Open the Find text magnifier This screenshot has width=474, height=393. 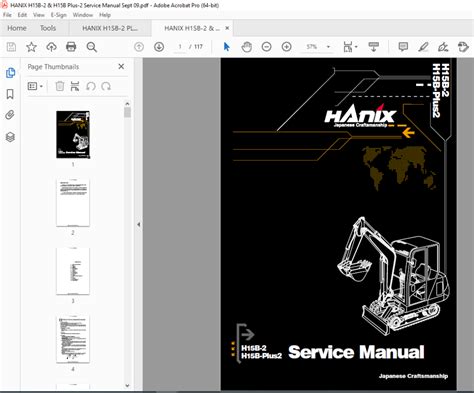(91, 47)
